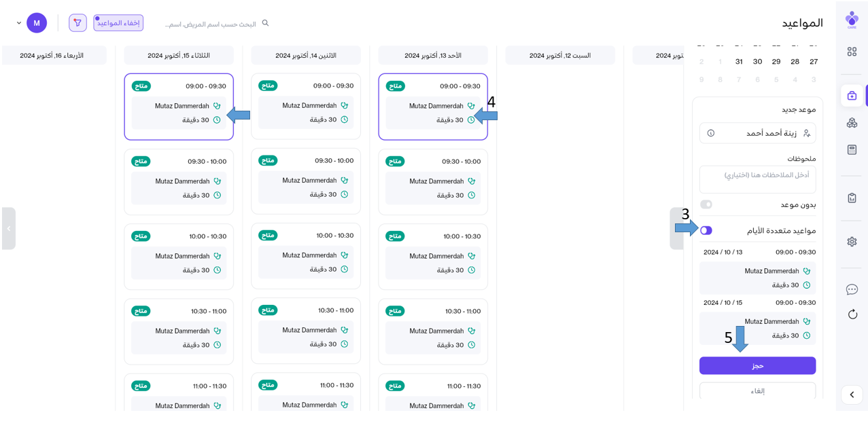868x438 pixels.
Task: Click the ملحوظات notes text field
Action: [x=757, y=179]
